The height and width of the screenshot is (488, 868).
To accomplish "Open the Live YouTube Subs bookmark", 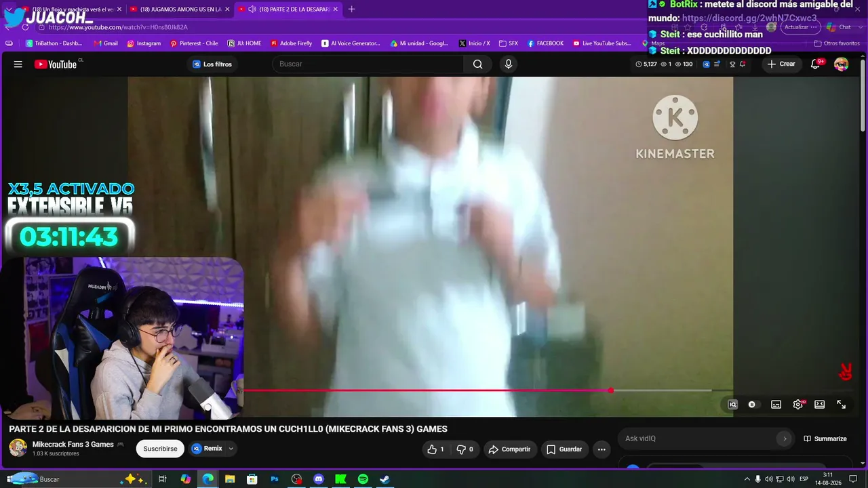I will [601, 43].
